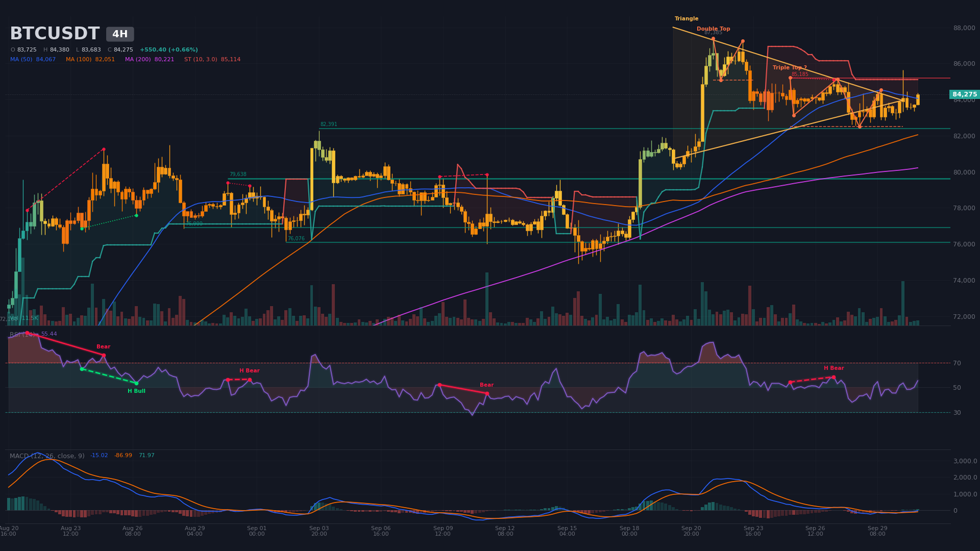Click the 82,000 price axis label
The image size is (980, 551).
click(x=964, y=136)
